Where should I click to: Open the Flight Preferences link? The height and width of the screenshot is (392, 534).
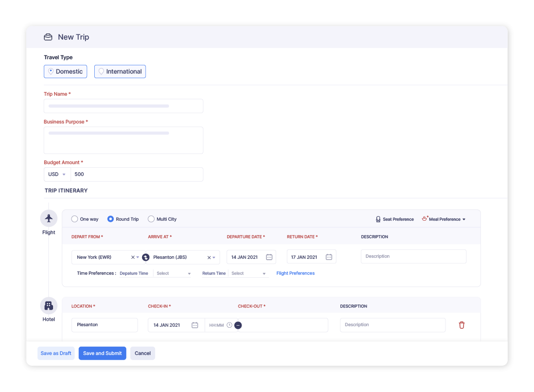[295, 273]
